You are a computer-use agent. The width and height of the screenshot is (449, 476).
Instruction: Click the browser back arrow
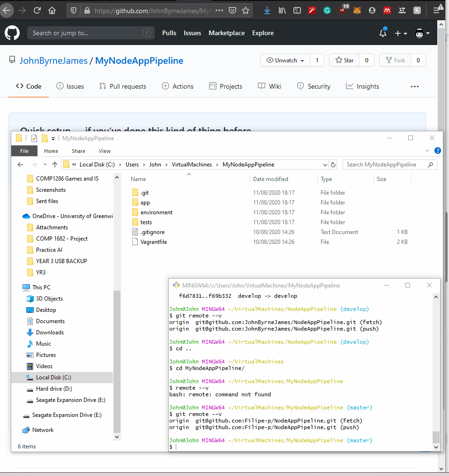(6, 11)
